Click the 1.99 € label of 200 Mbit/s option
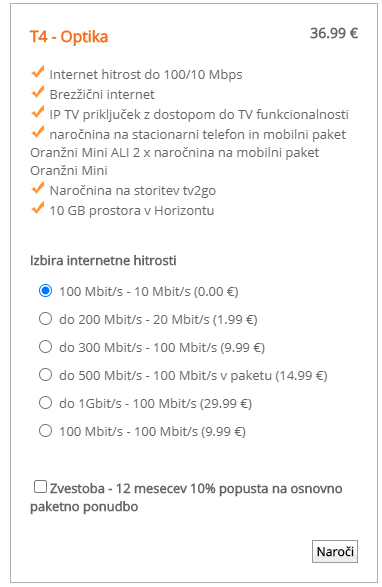Screen dimensions: 382x587 coord(235,319)
